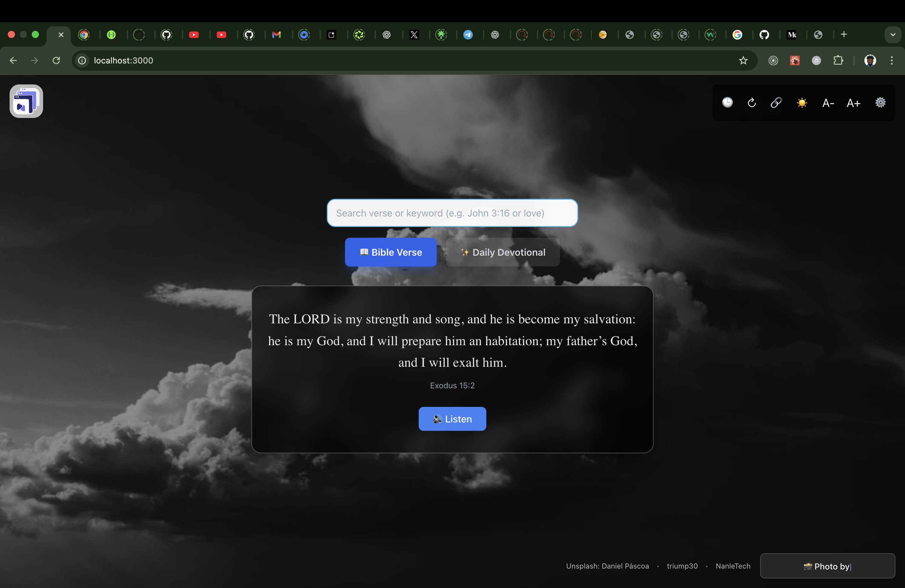Open settings gear in app toolbar
This screenshot has width=905, height=588.
880,103
